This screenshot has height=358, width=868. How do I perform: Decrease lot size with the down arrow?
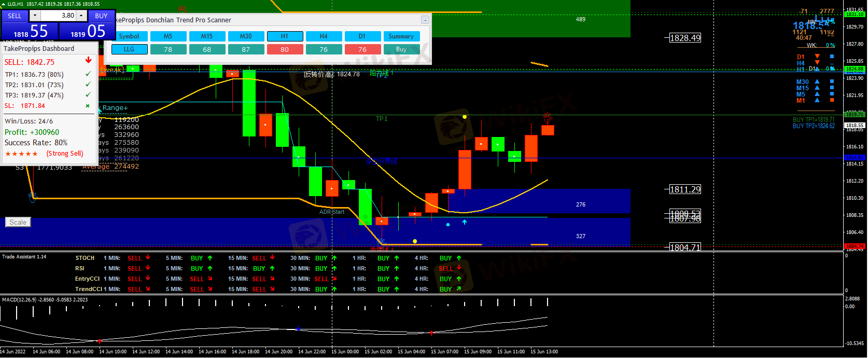point(35,16)
